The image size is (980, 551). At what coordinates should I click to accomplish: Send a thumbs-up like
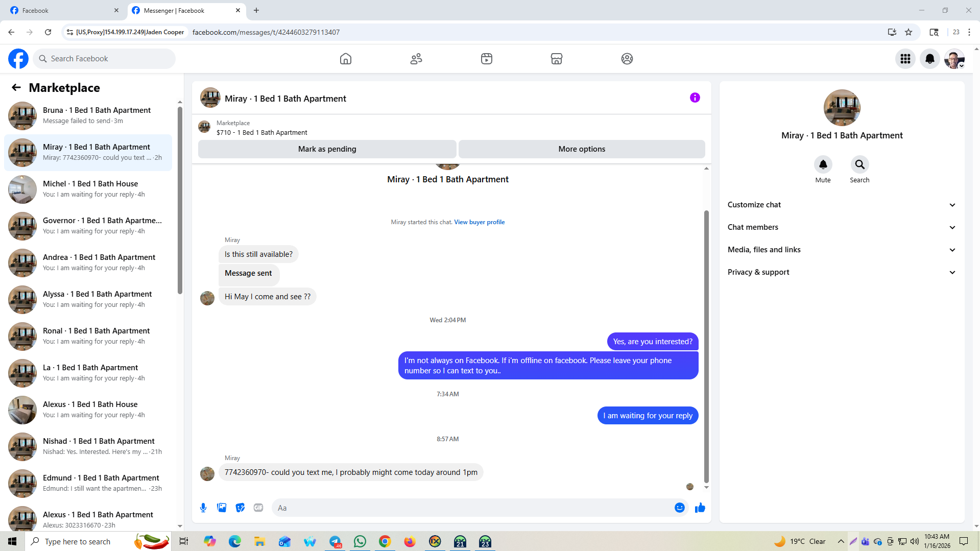tap(700, 508)
